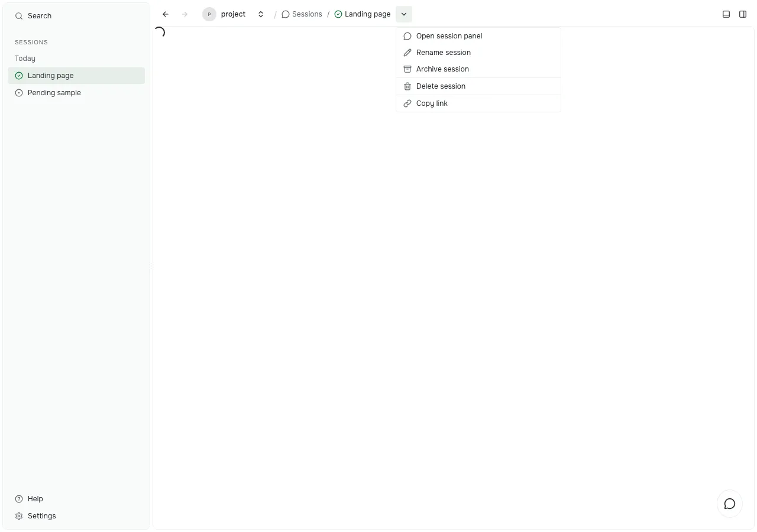Click the link chain icon in menu
The width and height of the screenshot is (757, 532).
click(407, 103)
